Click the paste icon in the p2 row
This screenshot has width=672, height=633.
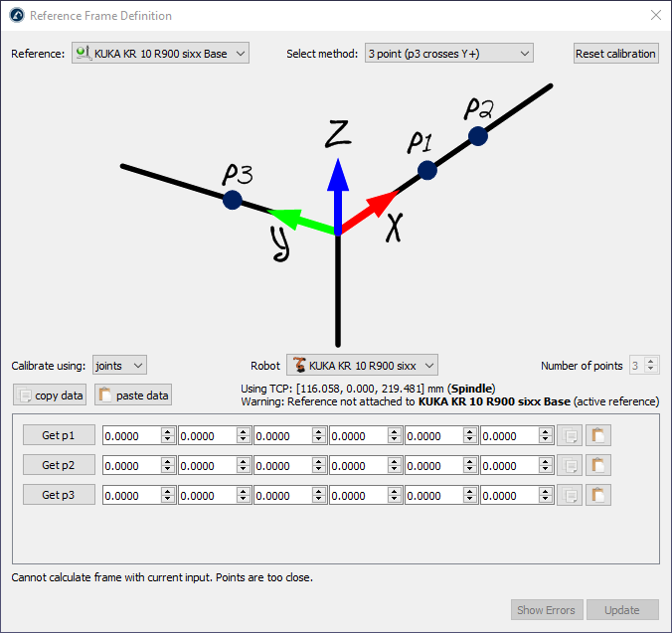click(598, 465)
